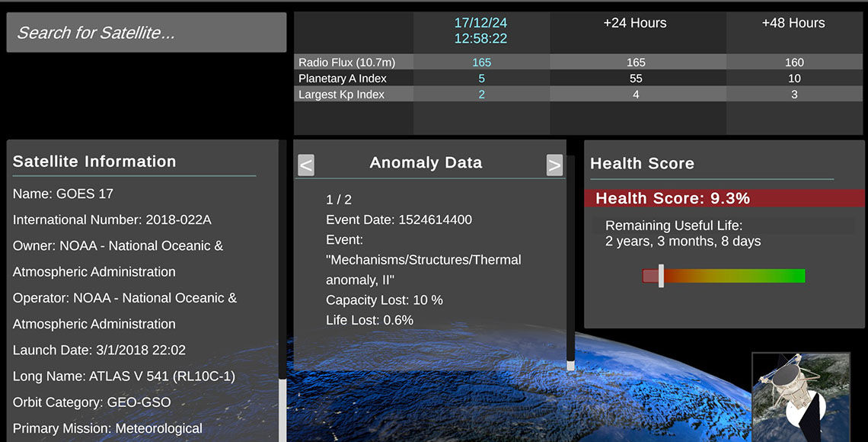Select the GOES 17 satellite name
Viewport: 868px width, 442px height.
[62, 194]
